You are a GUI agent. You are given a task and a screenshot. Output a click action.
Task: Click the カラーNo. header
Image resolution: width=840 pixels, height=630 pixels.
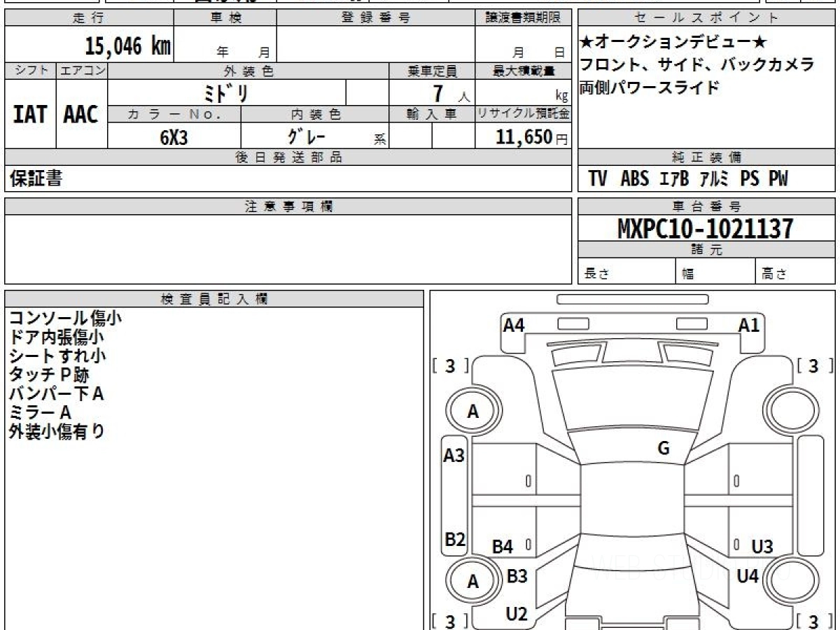click(x=174, y=114)
